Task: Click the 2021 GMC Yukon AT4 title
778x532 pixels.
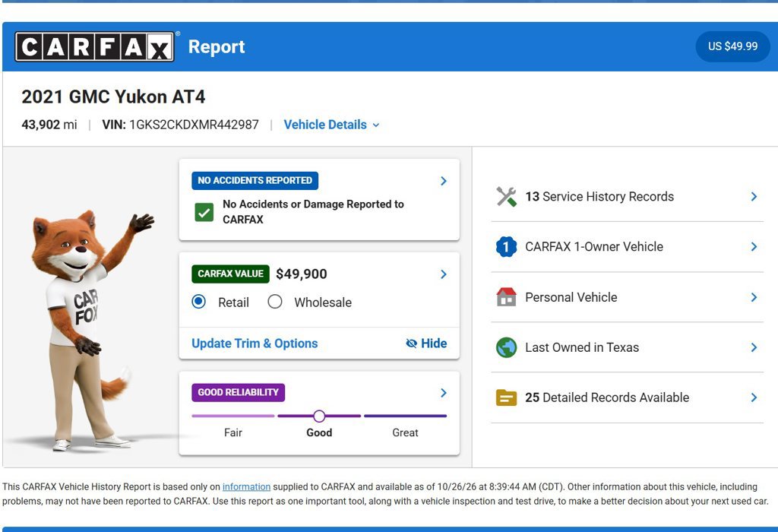Action: click(x=113, y=97)
